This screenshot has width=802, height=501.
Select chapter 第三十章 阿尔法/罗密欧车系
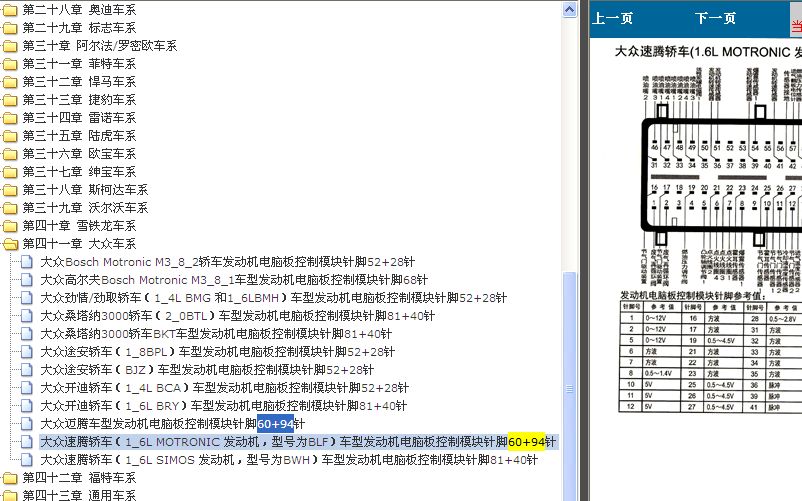click(x=100, y=46)
